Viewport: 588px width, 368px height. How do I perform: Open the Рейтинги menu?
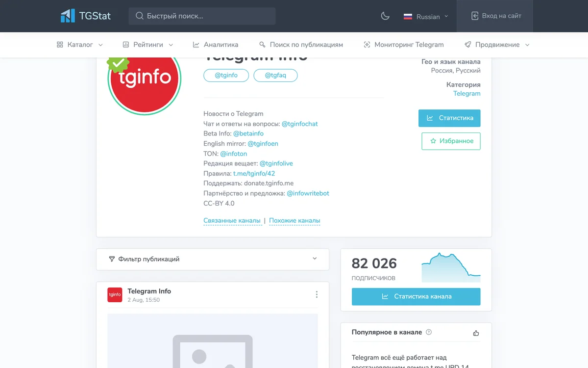pos(148,45)
